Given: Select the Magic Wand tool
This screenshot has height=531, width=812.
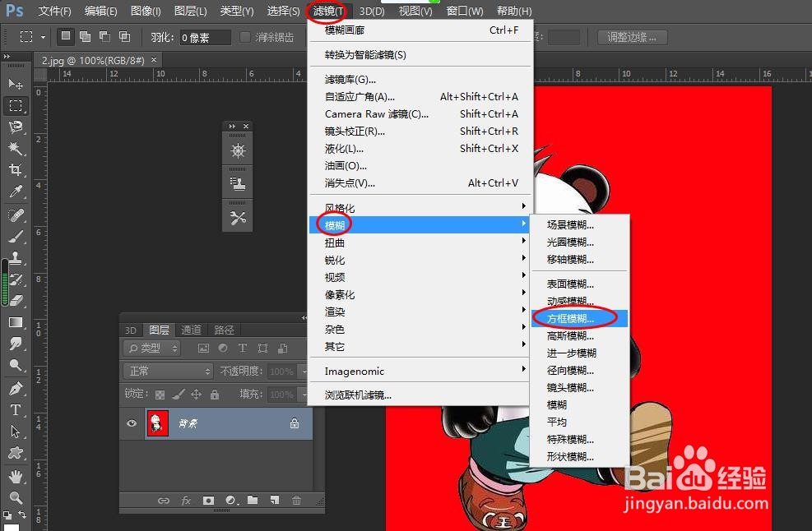Looking at the screenshot, I should point(16,149).
